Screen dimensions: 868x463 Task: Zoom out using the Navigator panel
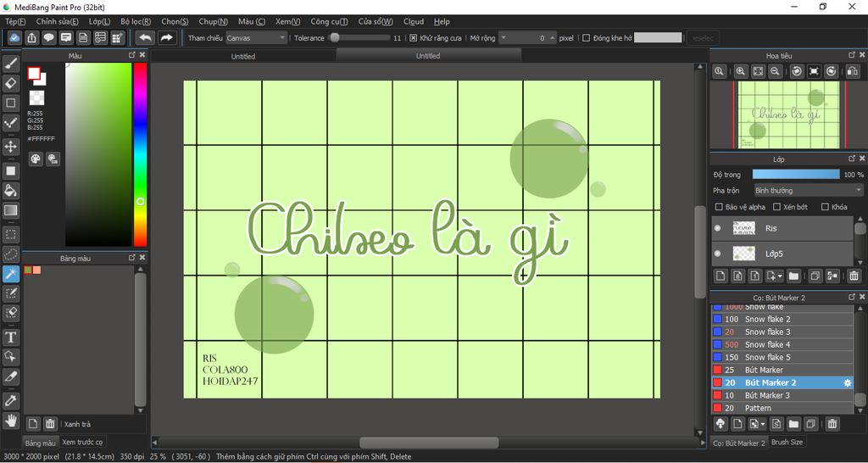(775, 71)
